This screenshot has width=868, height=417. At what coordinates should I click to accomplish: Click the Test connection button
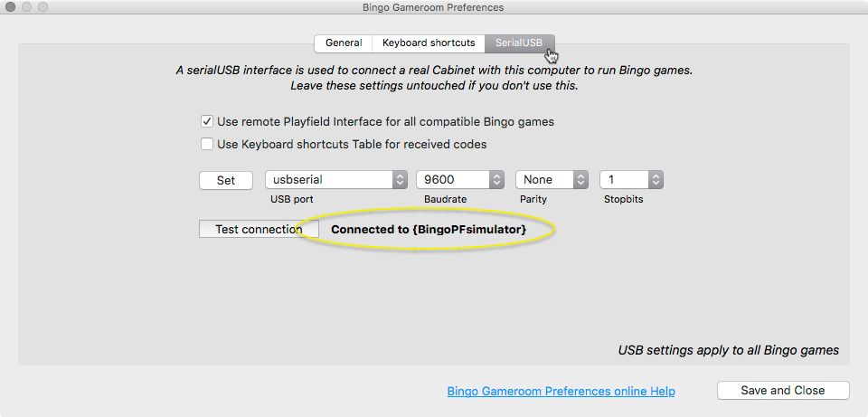click(x=259, y=229)
